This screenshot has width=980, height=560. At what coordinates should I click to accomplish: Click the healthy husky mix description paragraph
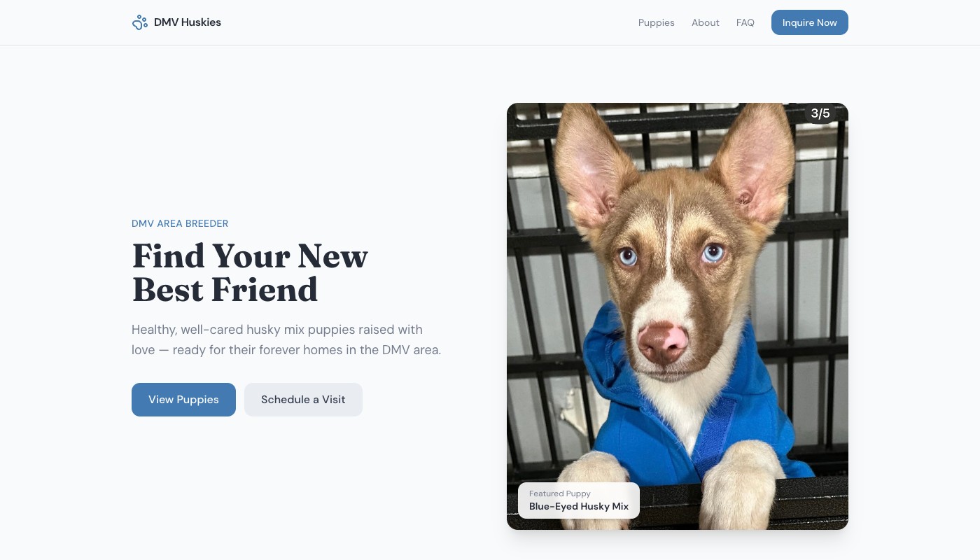286,339
